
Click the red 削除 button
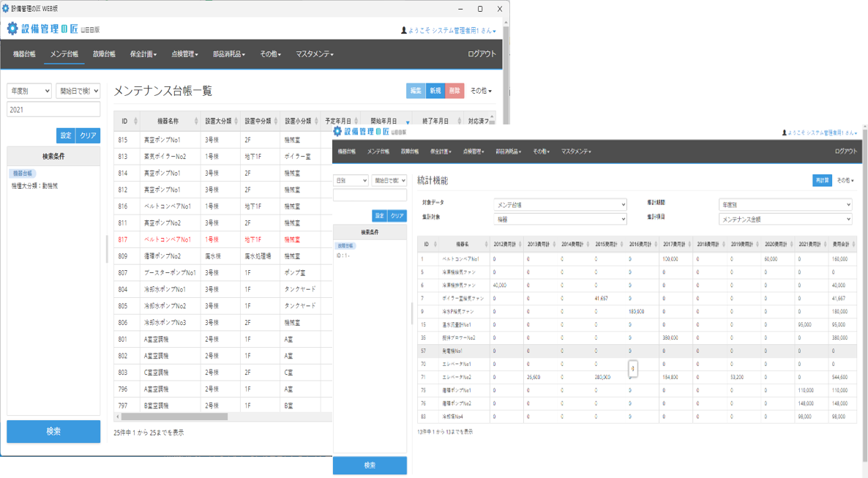pos(454,91)
